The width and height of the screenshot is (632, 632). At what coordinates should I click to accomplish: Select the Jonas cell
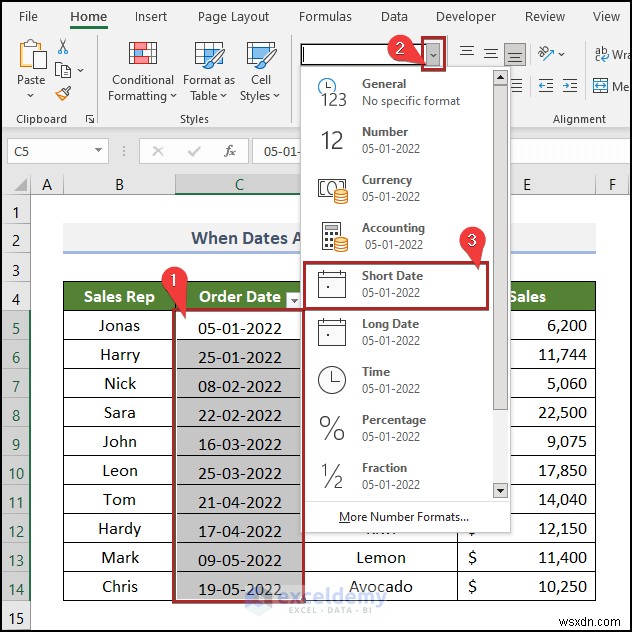coord(119,325)
